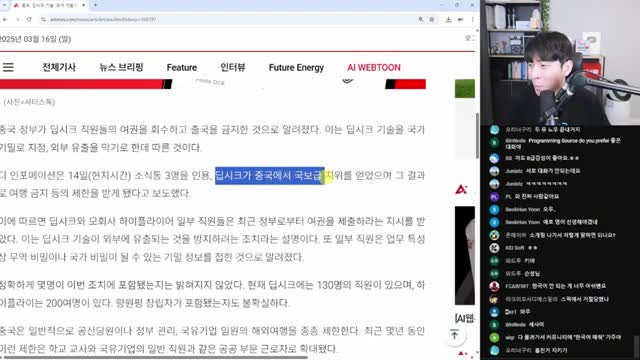Click the browser address bar URL

click(103, 19)
